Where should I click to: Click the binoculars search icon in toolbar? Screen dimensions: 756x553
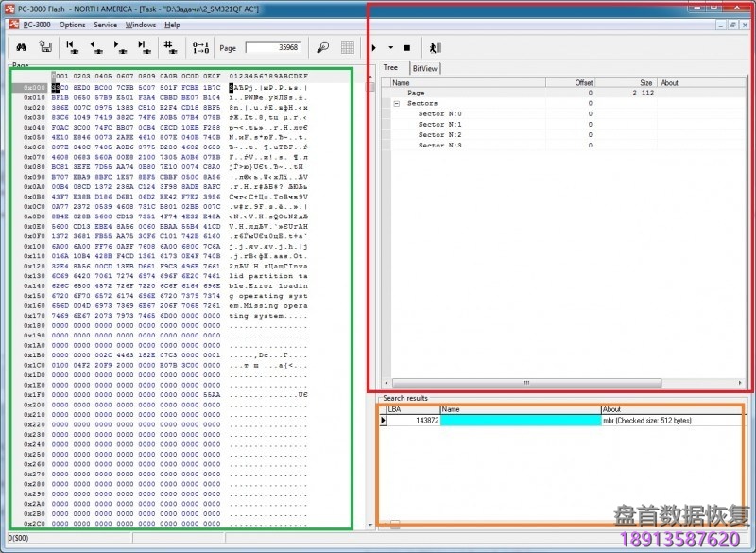pyautogui.click(x=20, y=46)
